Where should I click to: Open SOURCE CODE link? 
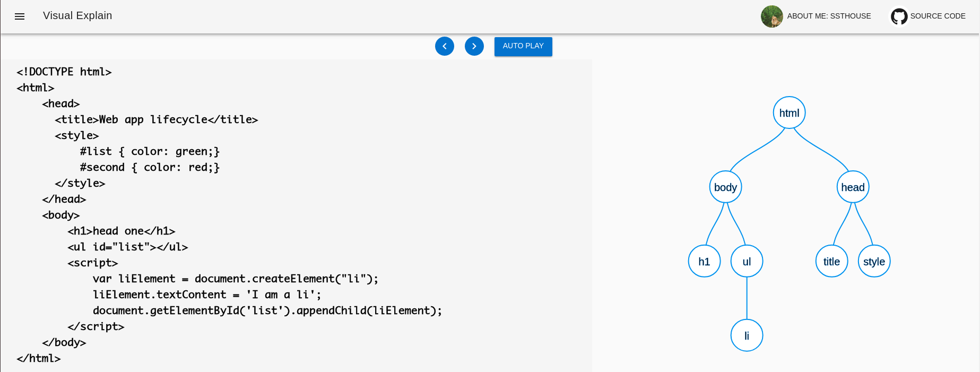tap(938, 16)
